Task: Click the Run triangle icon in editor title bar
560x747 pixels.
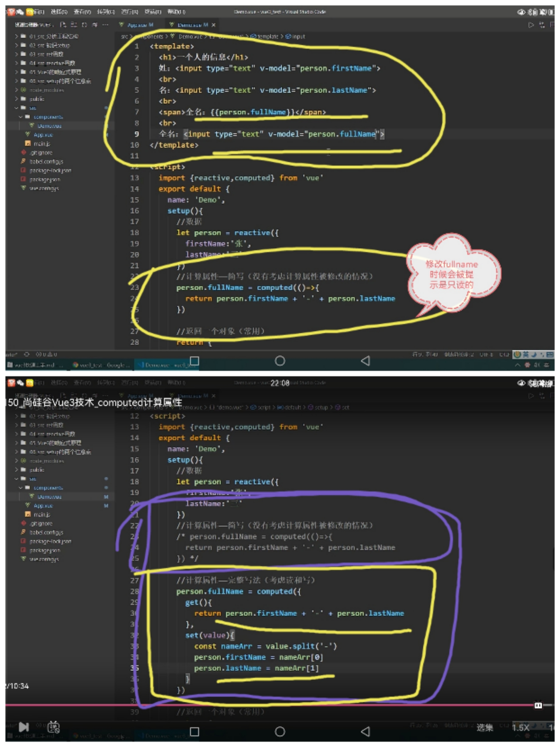Action: [531, 25]
